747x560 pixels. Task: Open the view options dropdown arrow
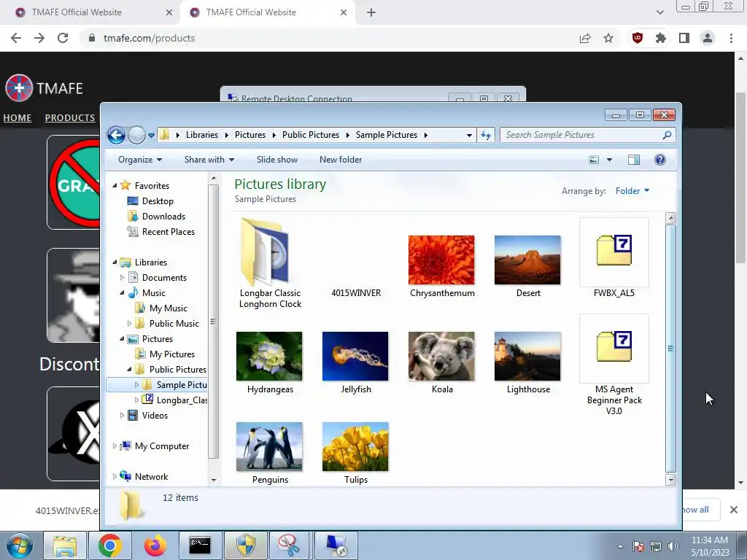609,160
